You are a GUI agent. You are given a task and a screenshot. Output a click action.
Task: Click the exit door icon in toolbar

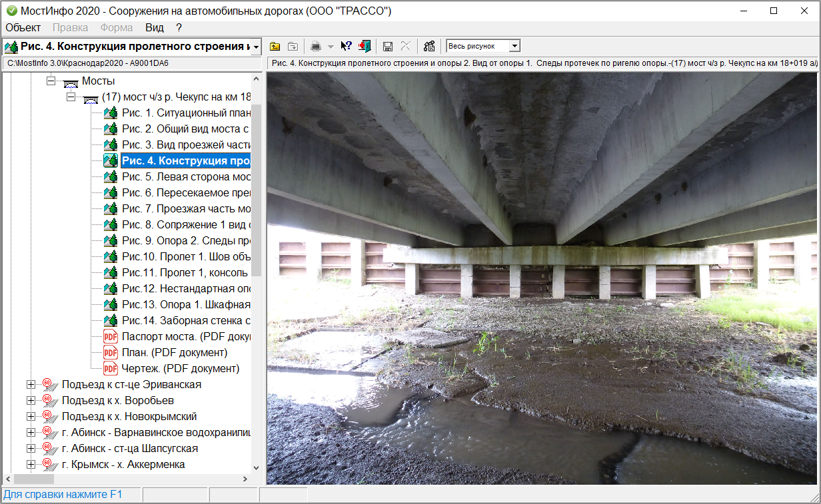tap(364, 46)
